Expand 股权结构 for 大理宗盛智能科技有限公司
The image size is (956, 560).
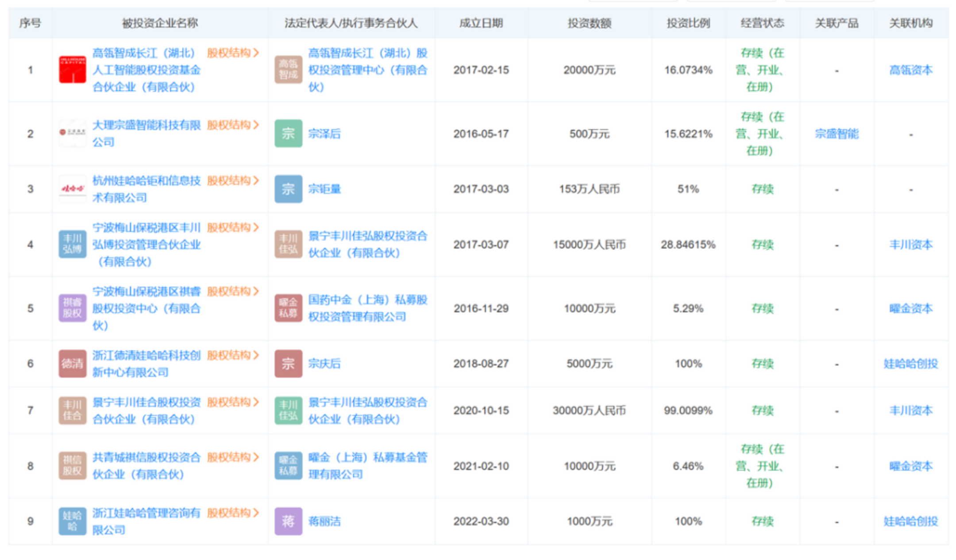coord(233,125)
